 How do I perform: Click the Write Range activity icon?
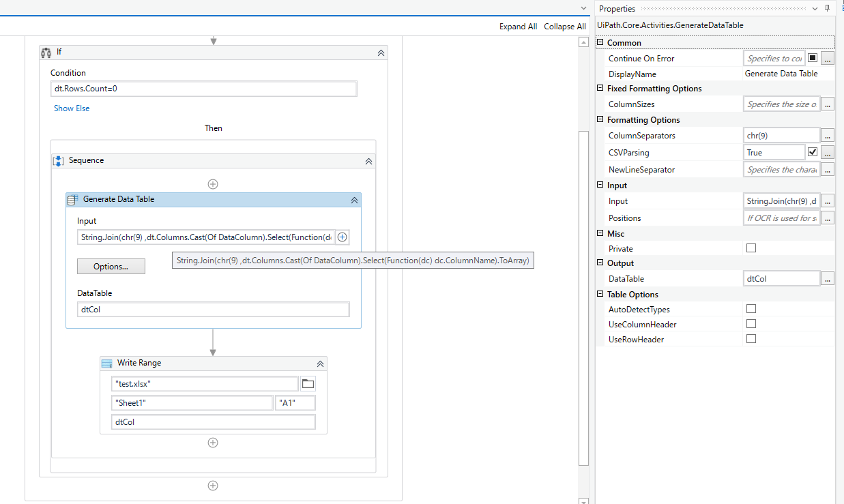point(106,363)
